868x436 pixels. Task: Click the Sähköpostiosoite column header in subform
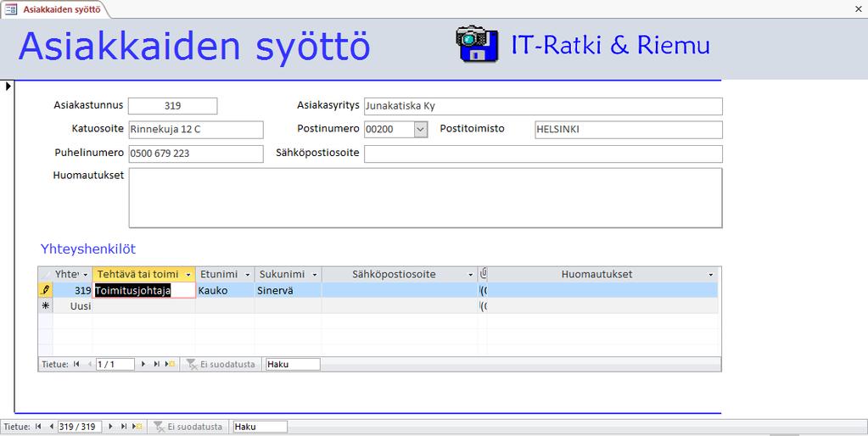[399, 274]
